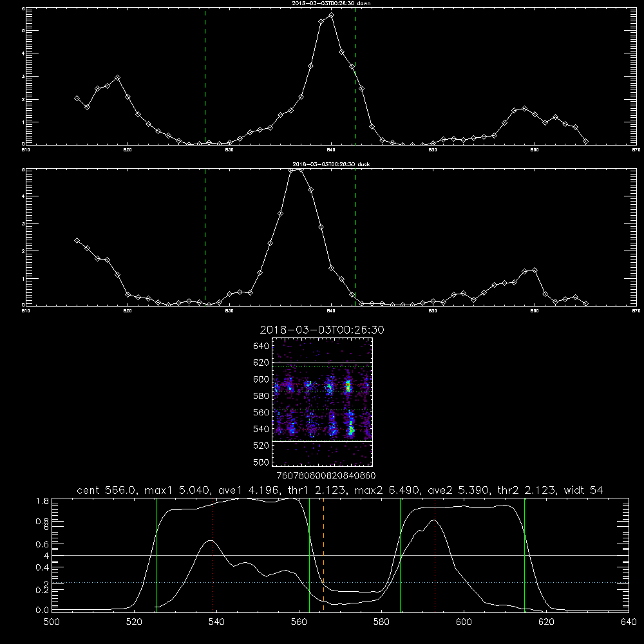
Task: Select the green vertical line near 562
Action: 309,554
